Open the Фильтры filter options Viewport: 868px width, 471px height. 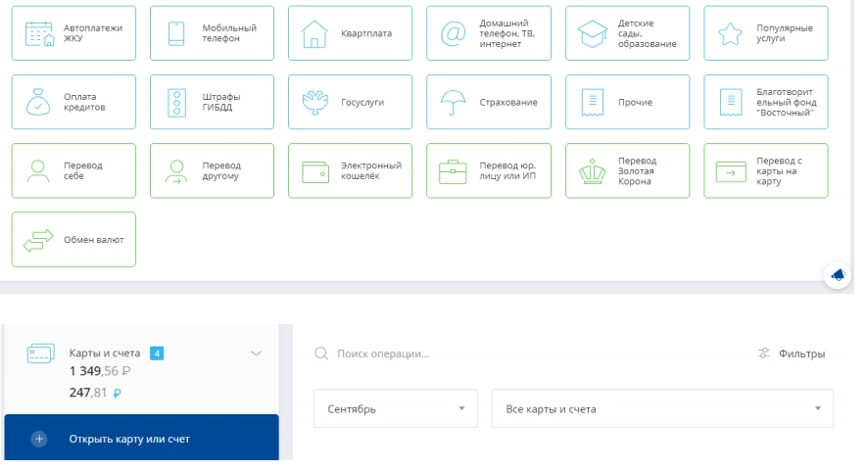click(793, 353)
